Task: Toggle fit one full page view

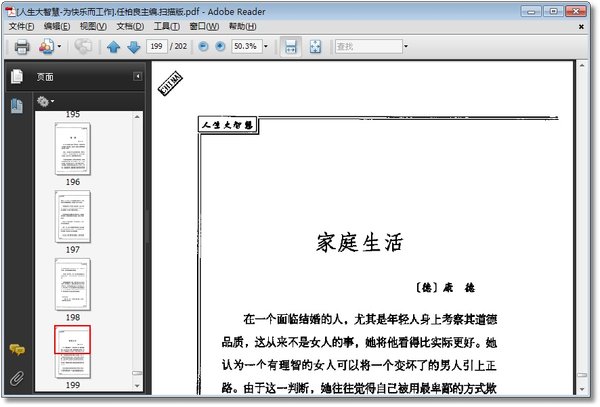Action: (x=315, y=47)
